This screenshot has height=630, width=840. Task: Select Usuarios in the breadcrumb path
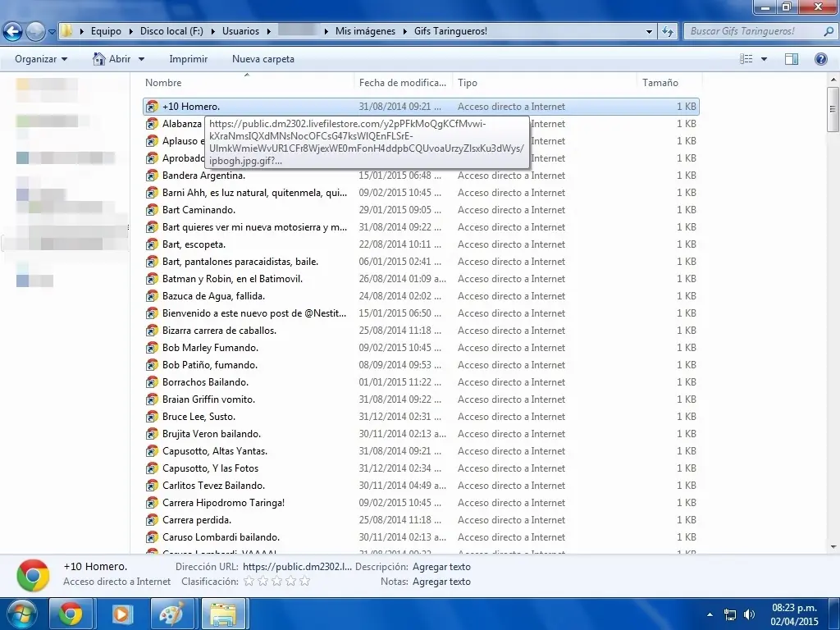tap(240, 31)
